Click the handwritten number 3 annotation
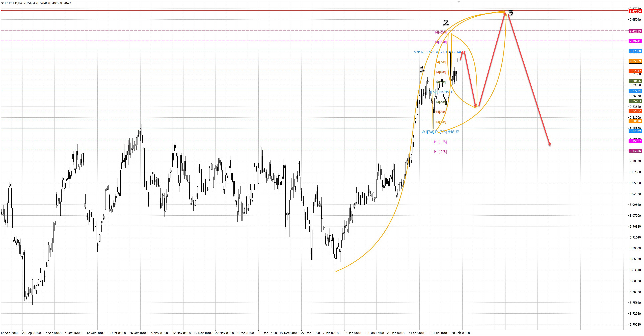 [x=511, y=13]
